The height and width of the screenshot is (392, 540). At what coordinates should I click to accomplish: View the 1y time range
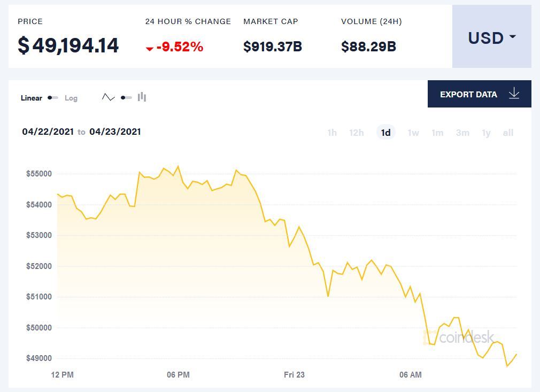486,133
